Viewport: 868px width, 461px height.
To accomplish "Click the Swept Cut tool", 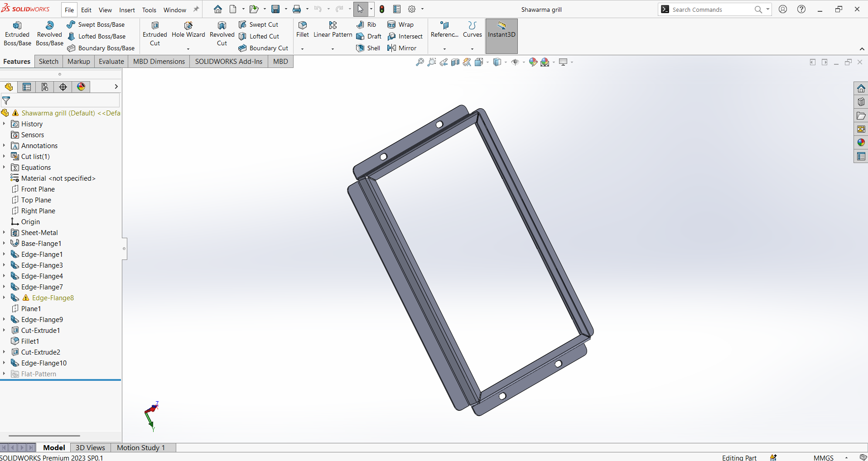I will click(258, 24).
